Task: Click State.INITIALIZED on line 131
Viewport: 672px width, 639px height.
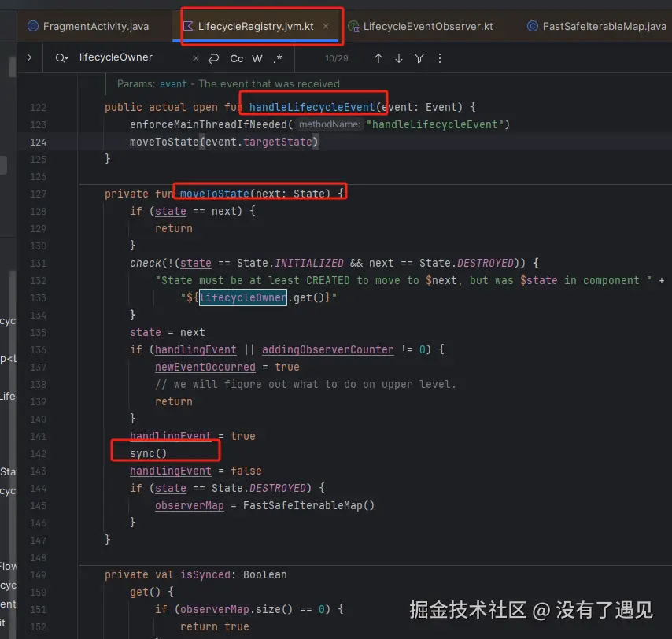Action: [290, 263]
